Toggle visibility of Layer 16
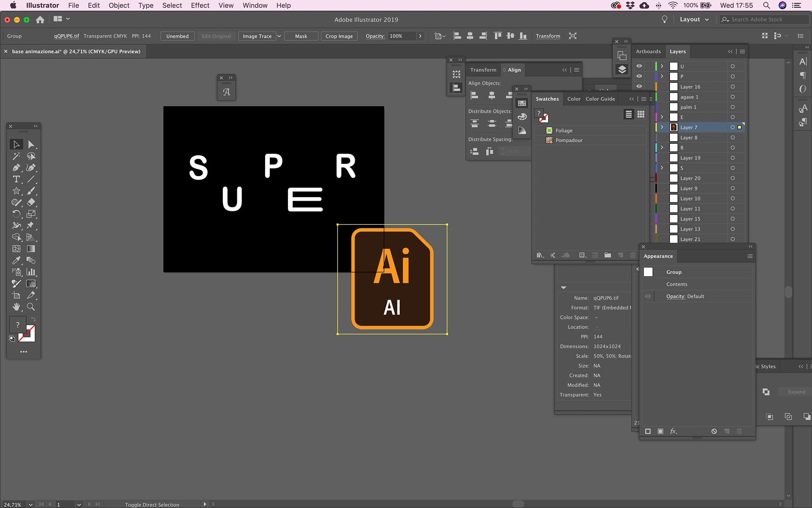 pyautogui.click(x=639, y=86)
